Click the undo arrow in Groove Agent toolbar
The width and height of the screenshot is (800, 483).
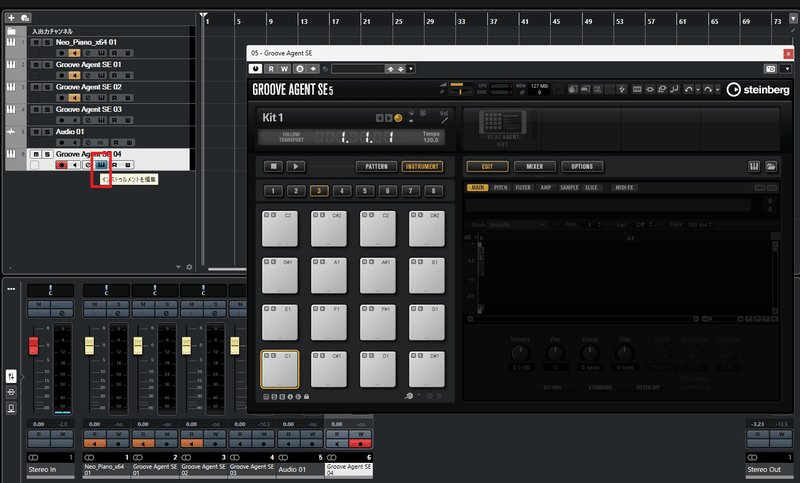click(x=689, y=89)
